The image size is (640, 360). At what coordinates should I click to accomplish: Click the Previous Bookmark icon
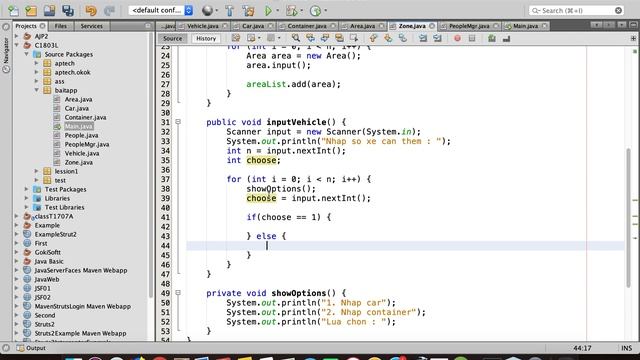click(x=373, y=38)
